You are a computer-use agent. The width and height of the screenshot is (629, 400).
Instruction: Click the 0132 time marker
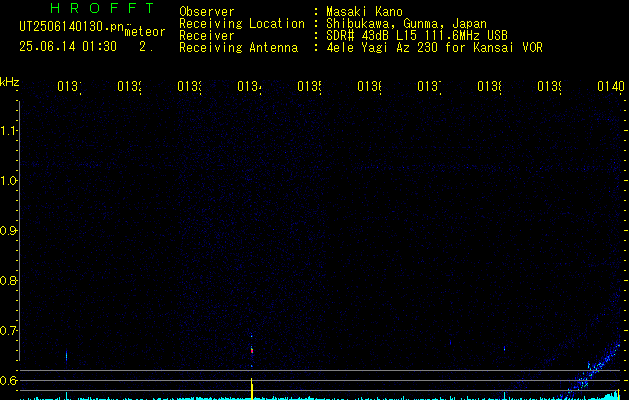tap(129, 87)
